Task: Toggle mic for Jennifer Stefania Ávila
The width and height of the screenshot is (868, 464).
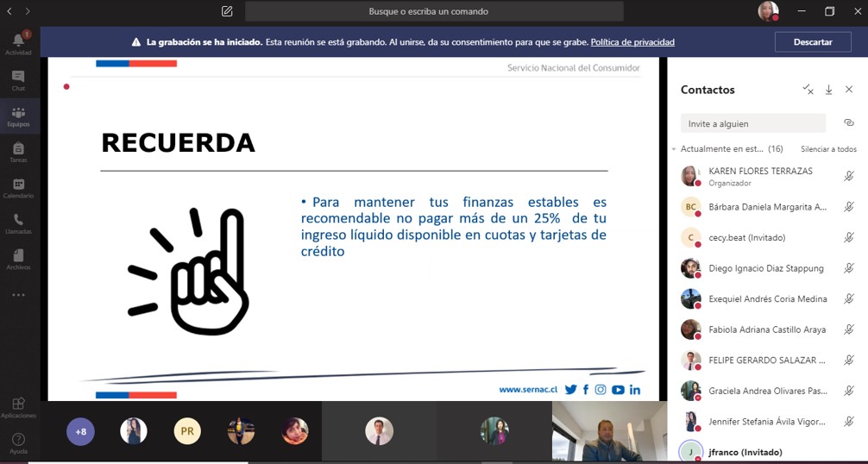Action: [x=849, y=422]
